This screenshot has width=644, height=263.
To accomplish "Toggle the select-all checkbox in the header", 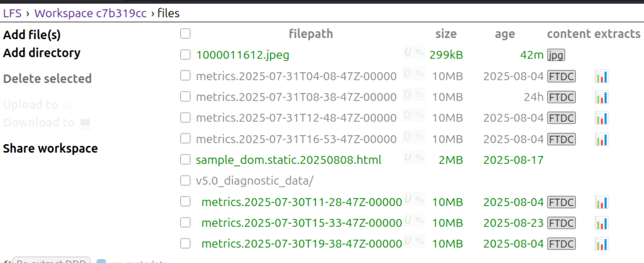I will 185,34.
